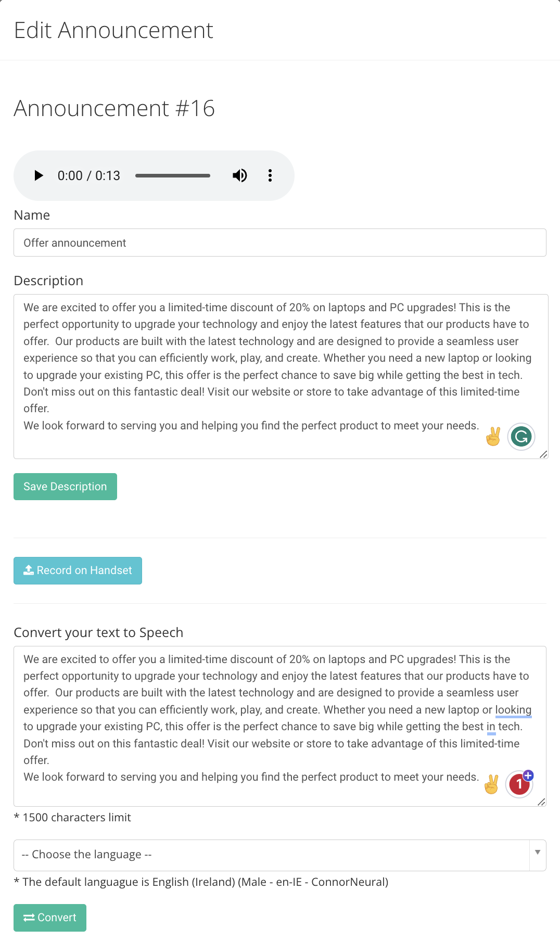Click into the Description text area

tap(281, 376)
